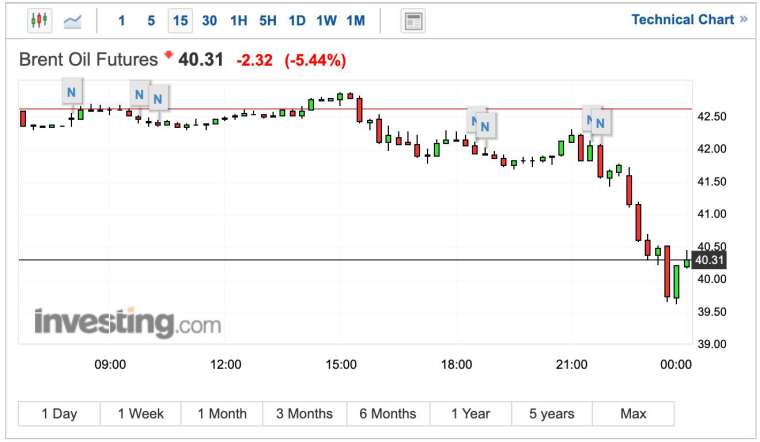Click the 40.31 current price tag on axis
Image resolution: width=760 pixels, height=442 pixels.
(709, 260)
